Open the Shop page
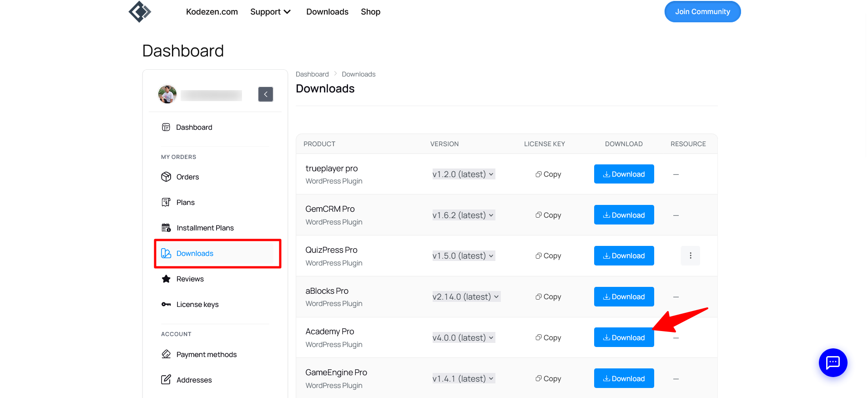The width and height of the screenshot is (868, 398). point(371,12)
